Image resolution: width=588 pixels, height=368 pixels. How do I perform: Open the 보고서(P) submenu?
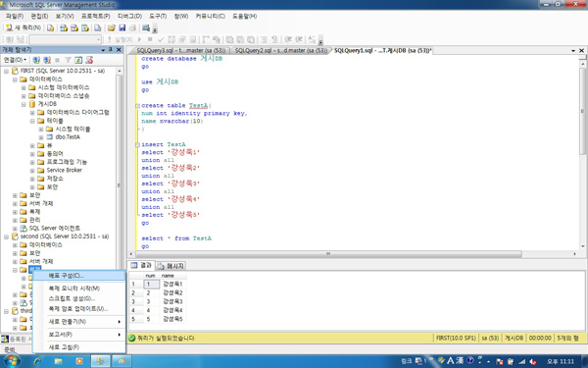(79, 335)
